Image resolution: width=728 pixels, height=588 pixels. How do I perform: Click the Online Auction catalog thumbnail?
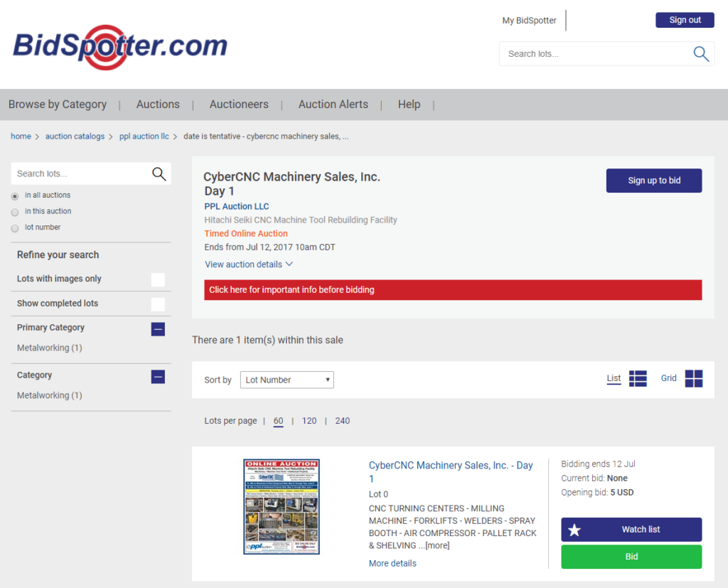[281, 506]
